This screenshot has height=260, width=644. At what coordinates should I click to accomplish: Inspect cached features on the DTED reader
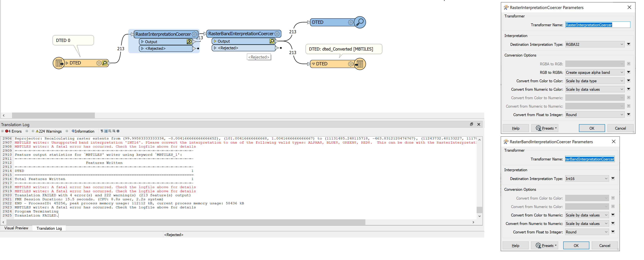pos(105,63)
